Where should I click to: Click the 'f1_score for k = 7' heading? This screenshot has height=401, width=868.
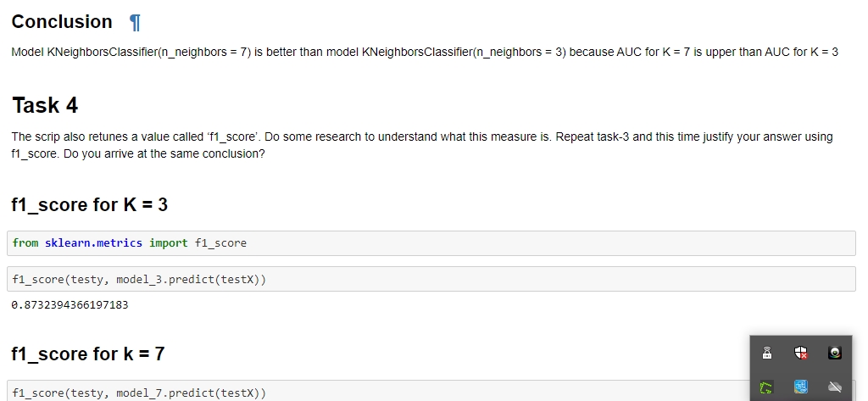point(88,354)
